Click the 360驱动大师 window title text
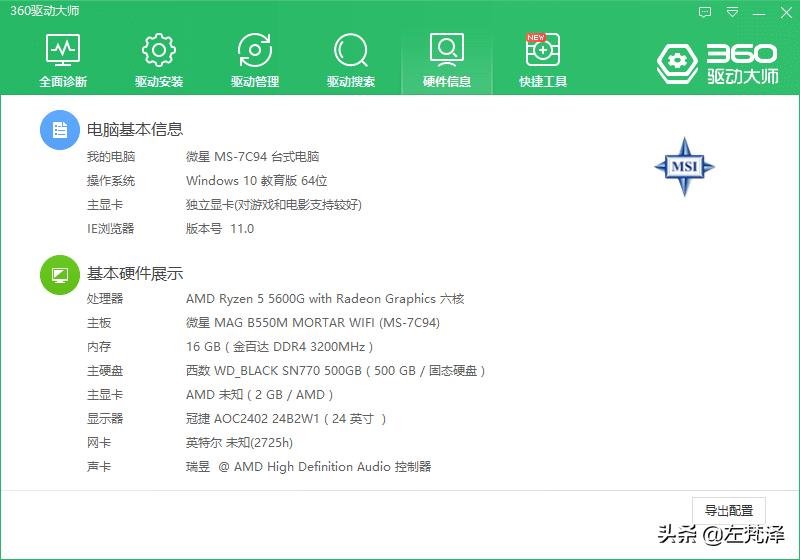This screenshot has width=800, height=560. [45, 11]
